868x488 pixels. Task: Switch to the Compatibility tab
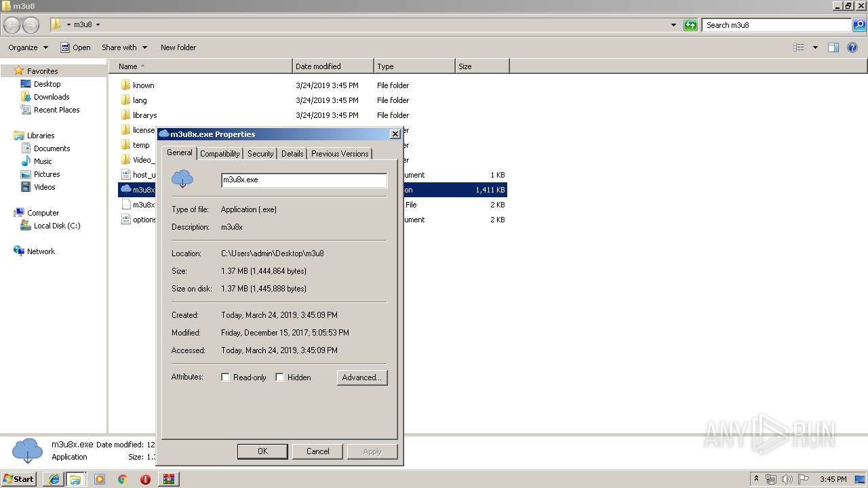(x=220, y=154)
